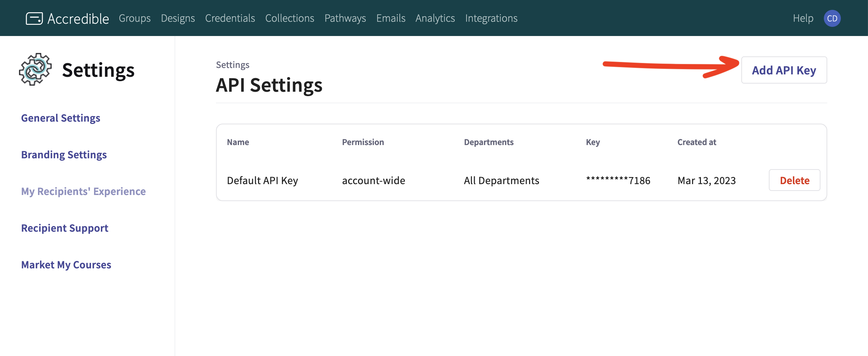Go to the Designs page
The width and height of the screenshot is (868, 356).
[178, 18]
